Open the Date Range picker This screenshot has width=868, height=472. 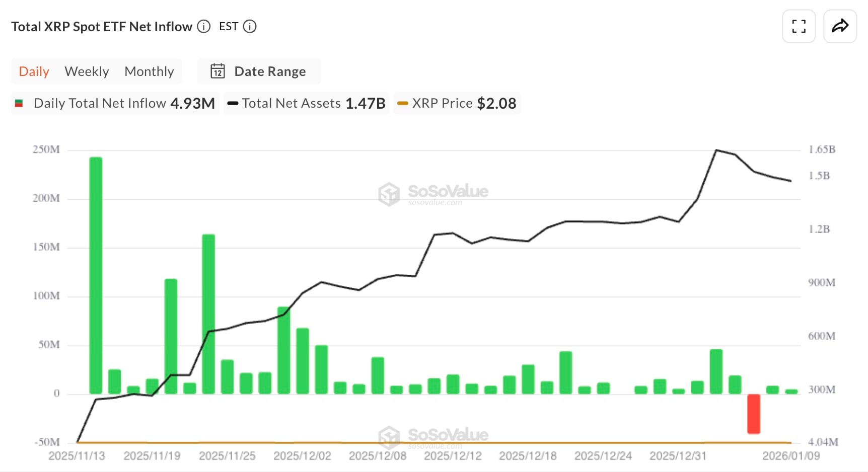pos(269,71)
